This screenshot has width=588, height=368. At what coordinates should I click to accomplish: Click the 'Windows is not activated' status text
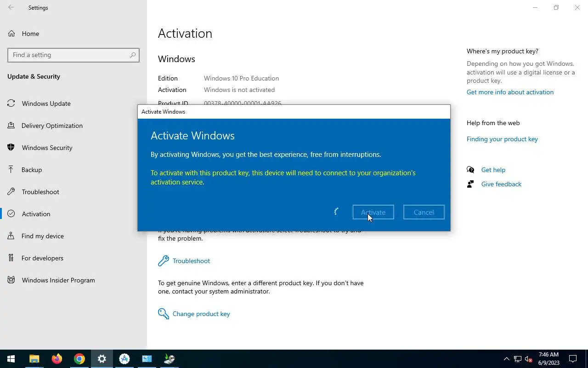point(239,90)
